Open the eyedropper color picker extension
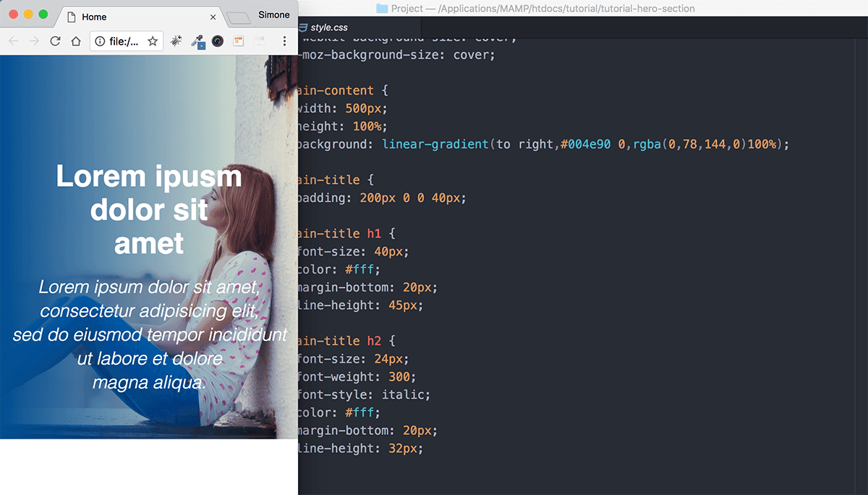This screenshot has height=495, width=868. coord(197,42)
